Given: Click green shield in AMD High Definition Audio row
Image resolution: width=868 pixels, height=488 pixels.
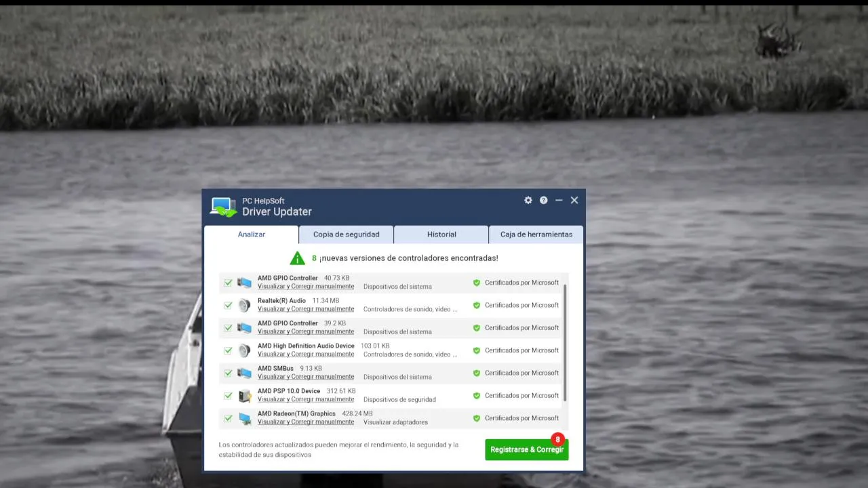Looking at the screenshot, I should coord(477,350).
